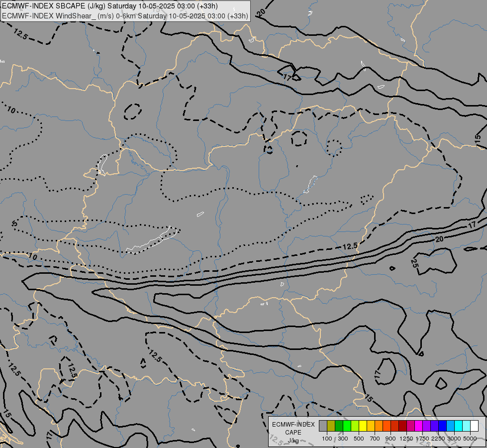The image size is (487, 448).
Task: Click the gray CAPE legend swatch below 100
Action: 323,426
